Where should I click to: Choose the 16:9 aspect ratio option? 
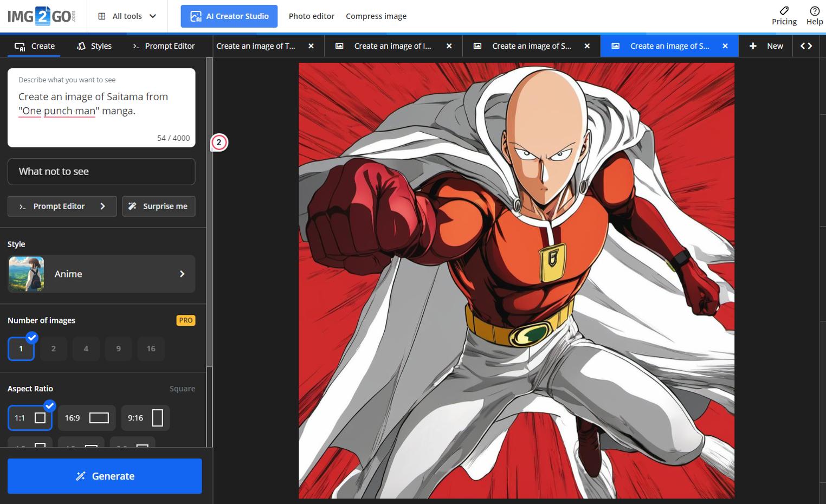click(87, 417)
